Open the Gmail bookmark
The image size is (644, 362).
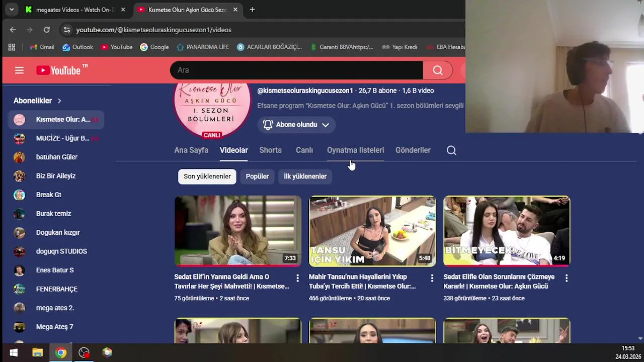pos(42,47)
